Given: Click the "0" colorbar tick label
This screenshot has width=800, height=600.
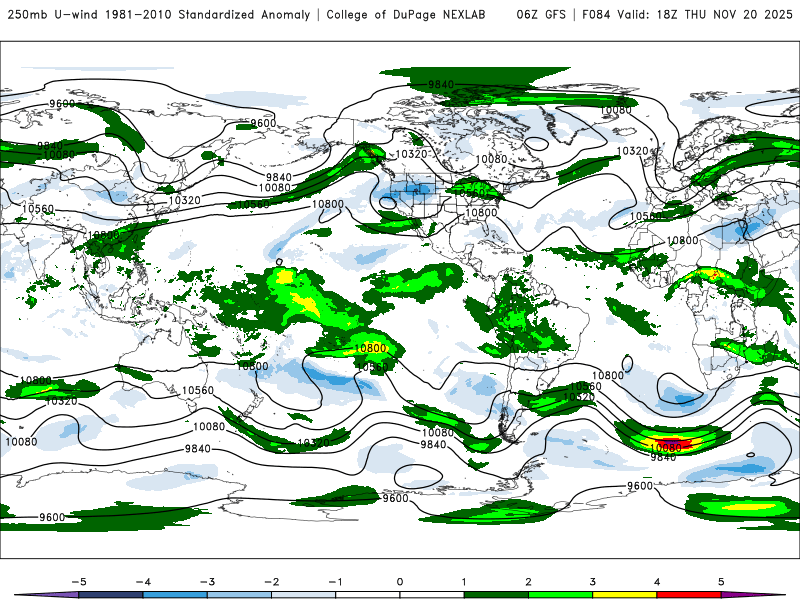Looking at the screenshot, I should point(400,582).
